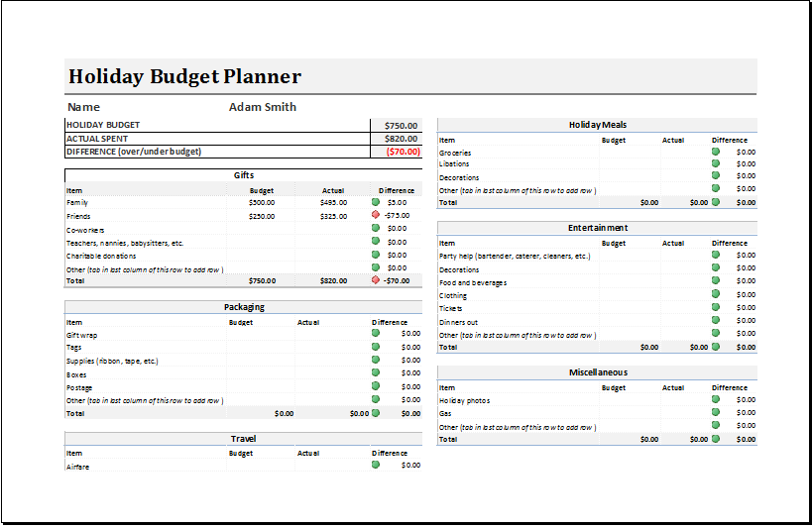Viewport: 812px width, 528px height.
Task: Click the green indicator in the Food and beverages row
Action: coord(716,280)
